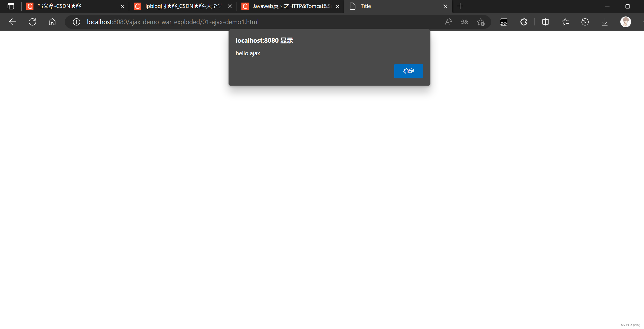Click the localhost address bar URL
This screenshot has height=329, width=644.
tap(173, 22)
